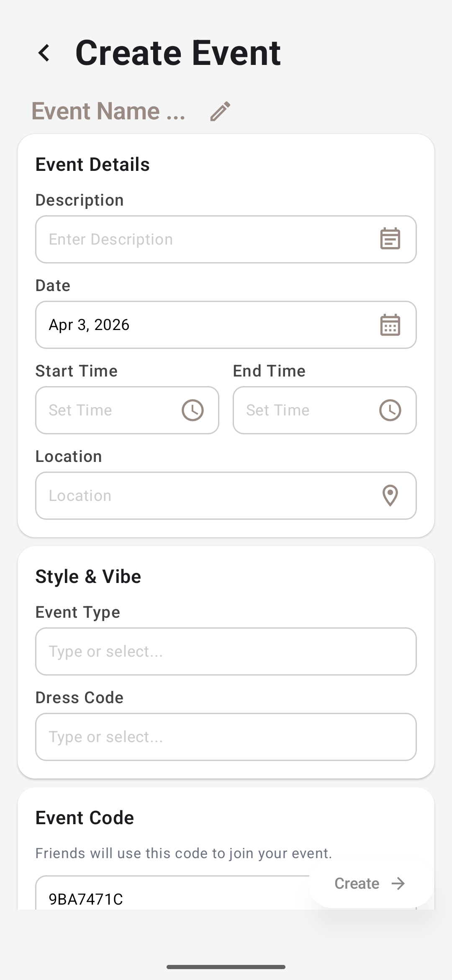452x980 pixels.
Task: Tap the arrow icon on Create button
Action: click(398, 883)
